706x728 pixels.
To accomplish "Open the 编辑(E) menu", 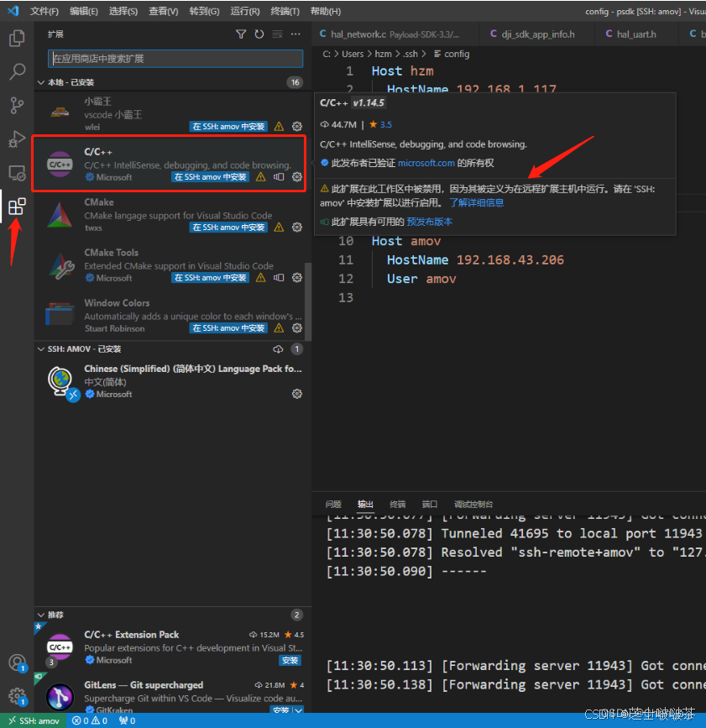I will (84, 11).
